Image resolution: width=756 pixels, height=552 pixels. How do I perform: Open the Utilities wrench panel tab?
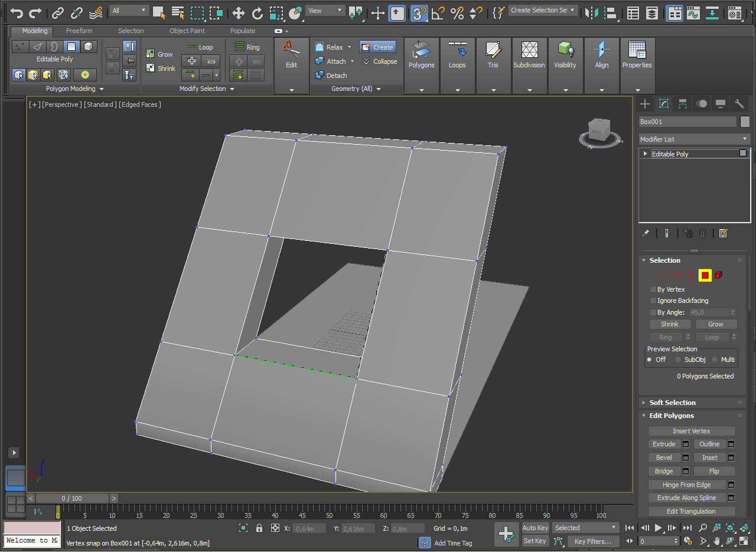pyautogui.click(x=739, y=104)
